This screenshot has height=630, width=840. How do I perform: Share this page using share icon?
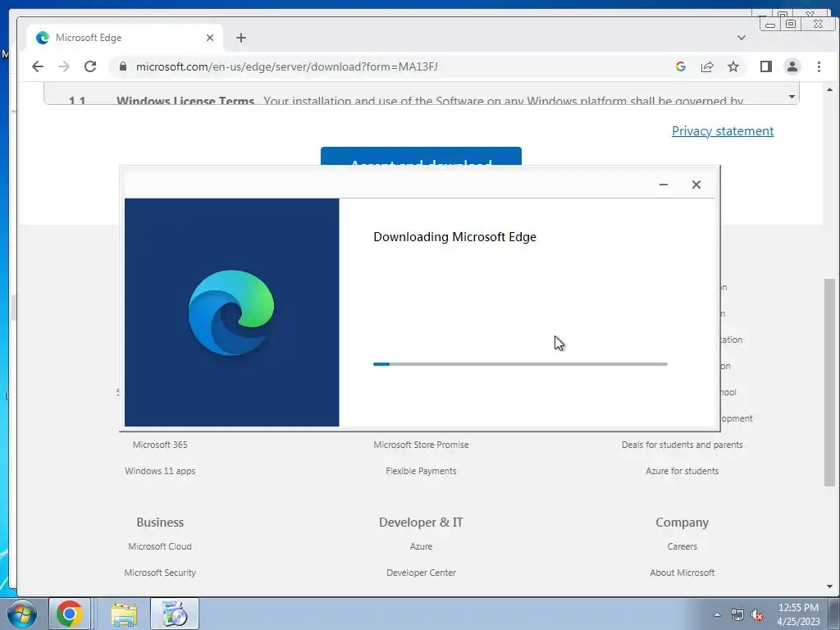[x=707, y=66]
